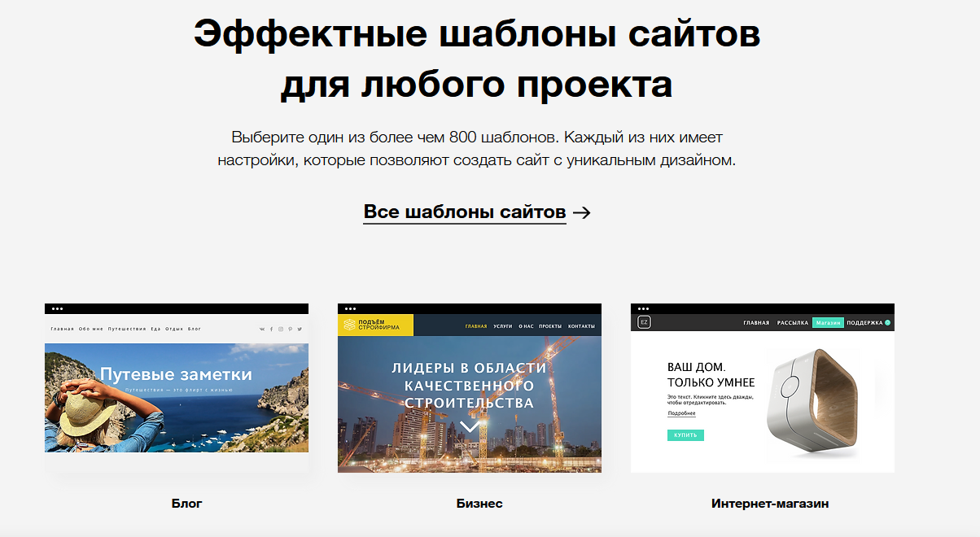The height and width of the screenshot is (537, 980).
Task: Click the yellow Подъём Стройфирма logo
Action: (x=375, y=325)
